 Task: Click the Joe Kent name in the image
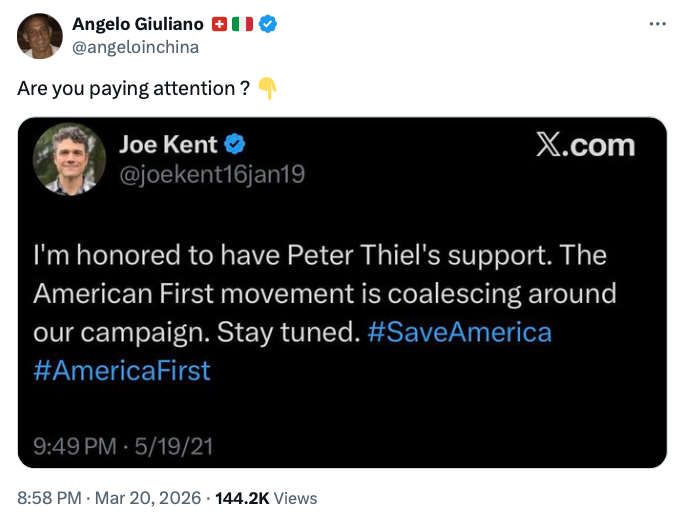168,145
